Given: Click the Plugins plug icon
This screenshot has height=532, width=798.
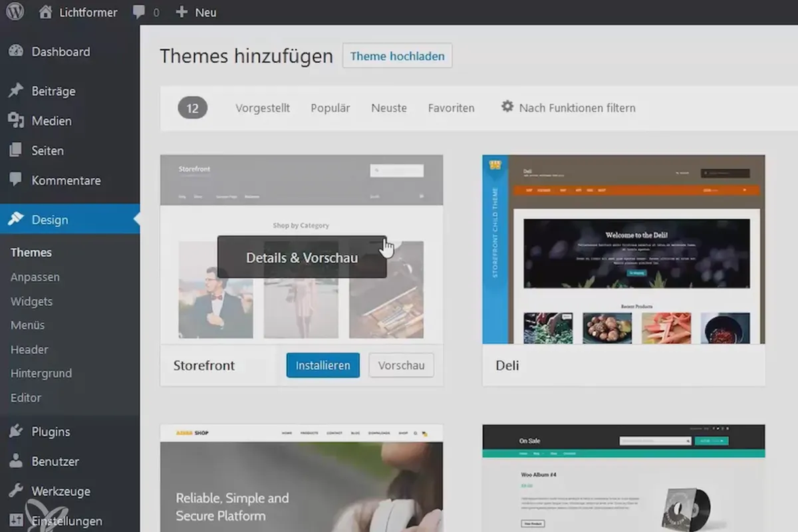Looking at the screenshot, I should tap(16, 432).
